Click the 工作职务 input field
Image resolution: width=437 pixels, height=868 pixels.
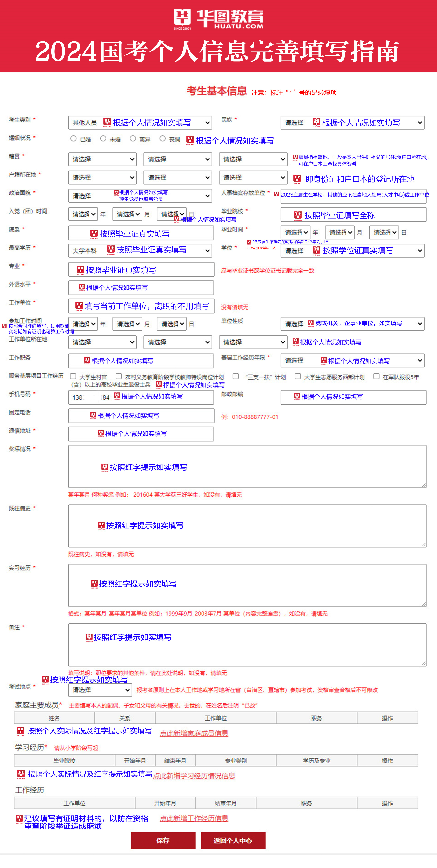coord(141,361)
